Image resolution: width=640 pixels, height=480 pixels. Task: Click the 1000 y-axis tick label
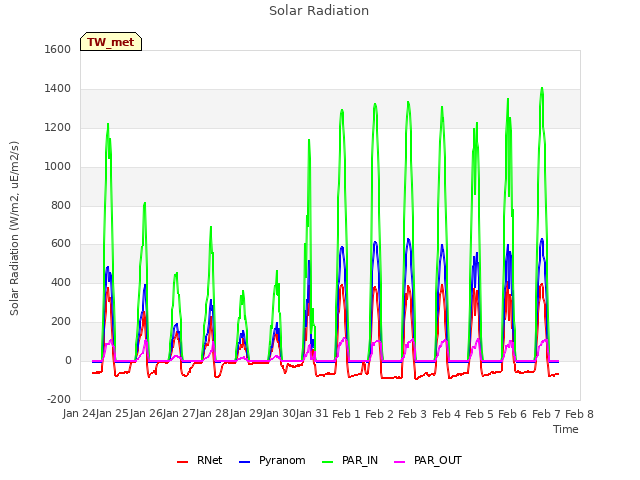tap(58, 166)
